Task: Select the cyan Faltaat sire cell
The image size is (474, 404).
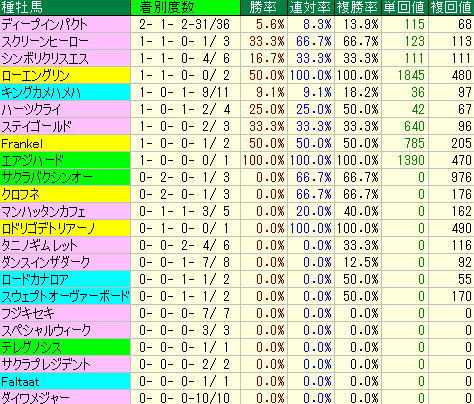Action: (x=65, y=381)
